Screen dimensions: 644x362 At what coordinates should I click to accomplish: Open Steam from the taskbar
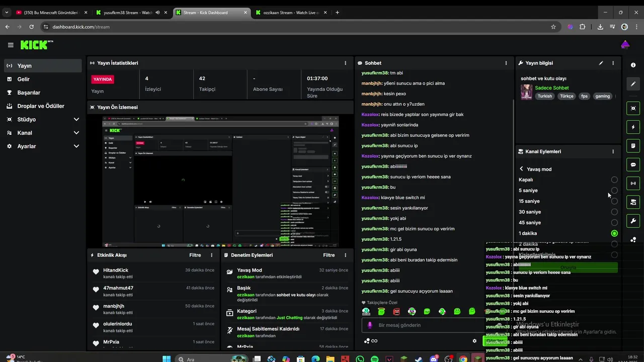419,359
